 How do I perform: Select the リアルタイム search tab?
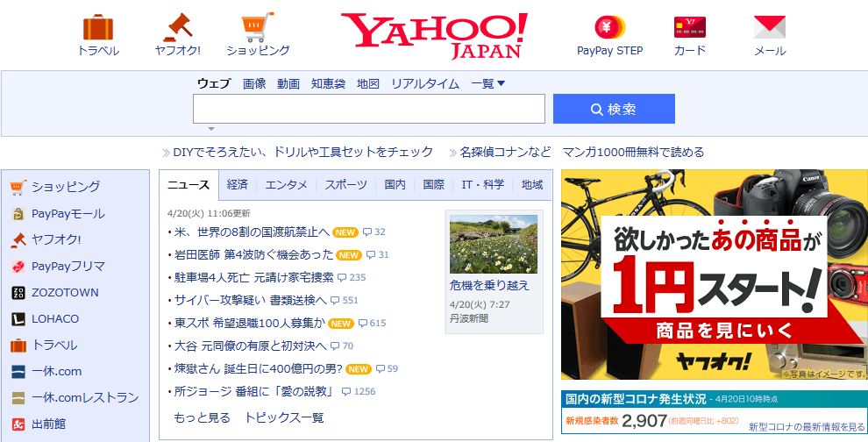click(425, 83)
